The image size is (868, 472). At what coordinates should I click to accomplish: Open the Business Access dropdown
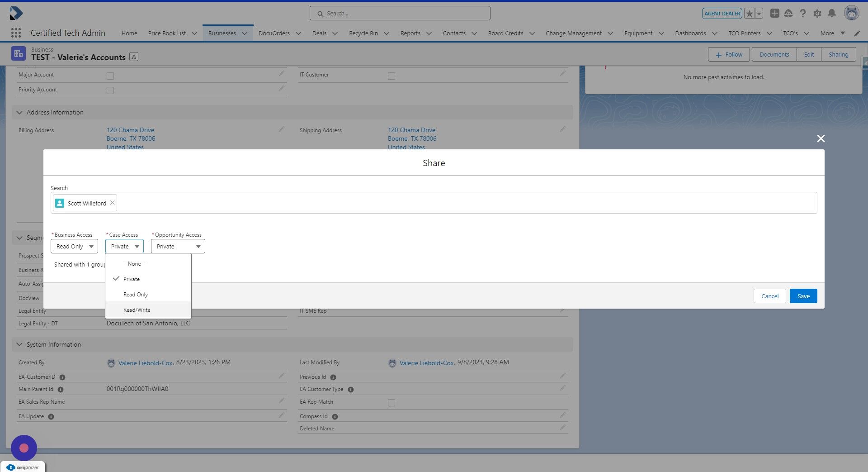(74, 246)
